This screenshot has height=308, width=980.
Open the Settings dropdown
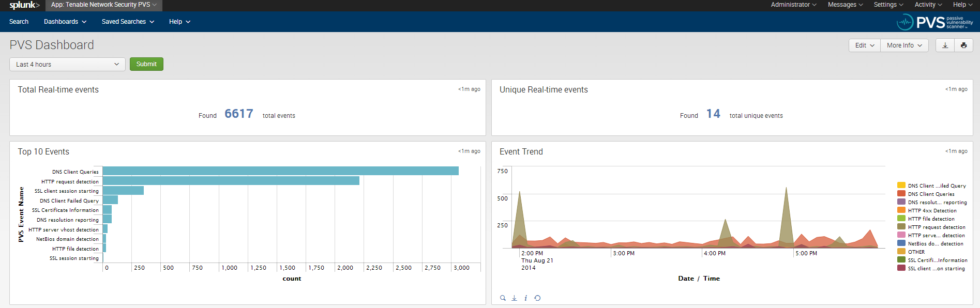point(888,5)
